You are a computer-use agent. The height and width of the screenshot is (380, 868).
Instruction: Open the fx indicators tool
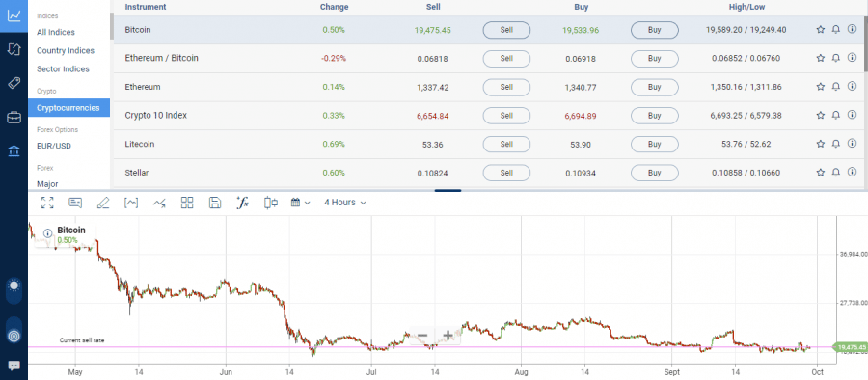point(242,203)
